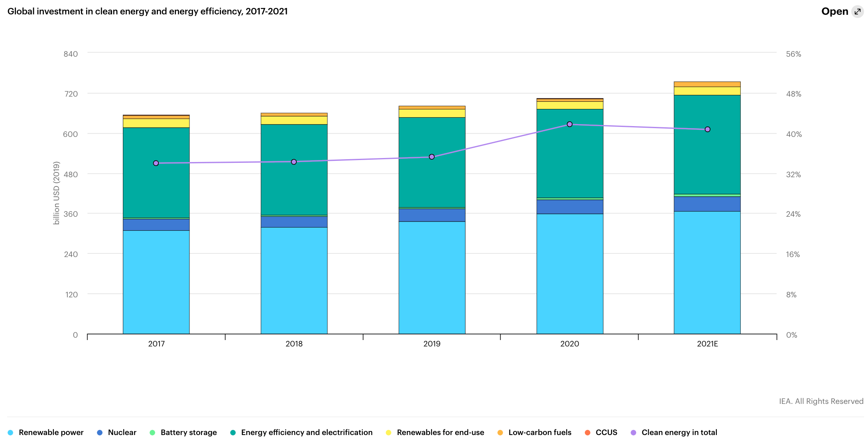868x447 pixels.
Task: Select the 2020 Renewables for end-use yellow segment
Action: coord(570,105)
